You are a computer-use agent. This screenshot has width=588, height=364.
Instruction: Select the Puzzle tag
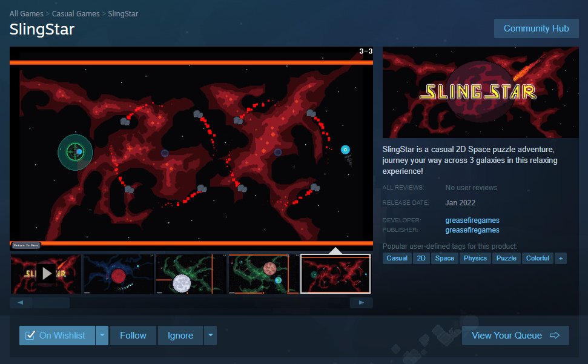(x=506, y=258)
